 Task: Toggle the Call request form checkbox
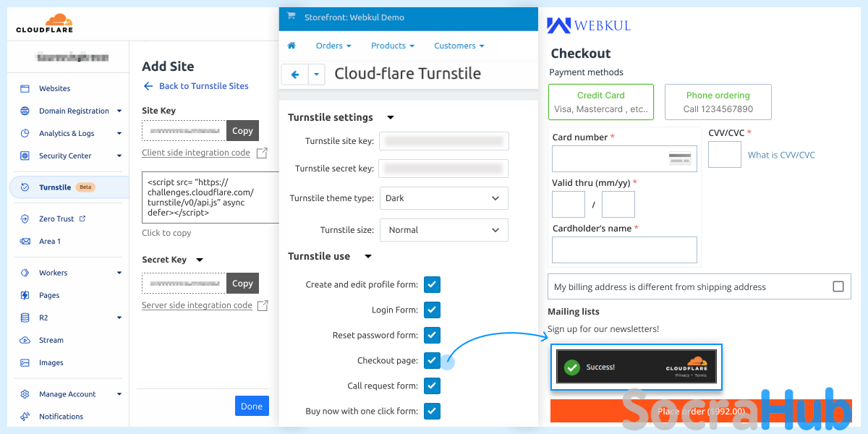click(432, 386)
